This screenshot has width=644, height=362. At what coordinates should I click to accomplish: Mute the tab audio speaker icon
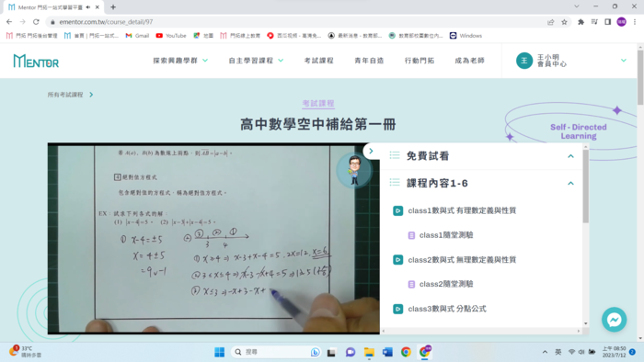88,7
